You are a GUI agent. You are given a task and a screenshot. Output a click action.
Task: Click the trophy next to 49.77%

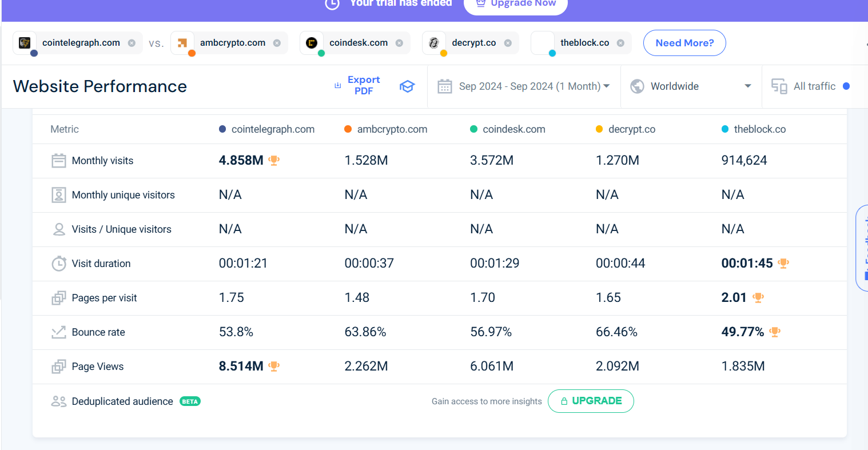click(x=775, y=332)
